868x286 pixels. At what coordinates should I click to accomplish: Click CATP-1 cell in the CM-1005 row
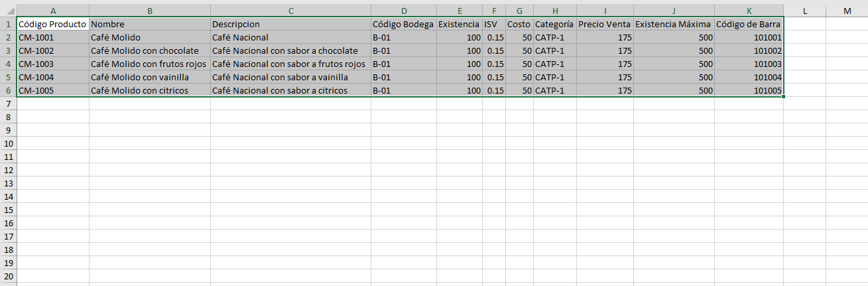[x=555, y=90]
